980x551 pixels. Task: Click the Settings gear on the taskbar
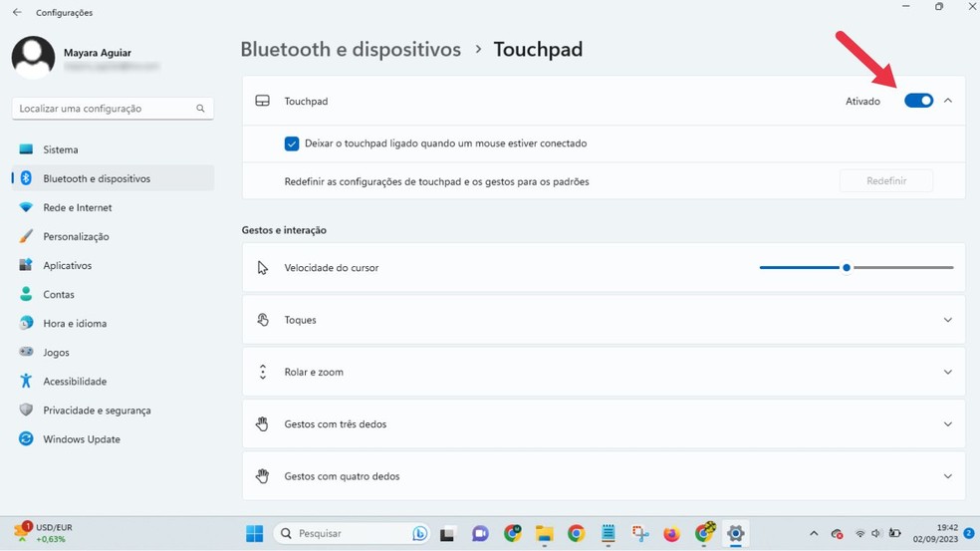(736, 533)
